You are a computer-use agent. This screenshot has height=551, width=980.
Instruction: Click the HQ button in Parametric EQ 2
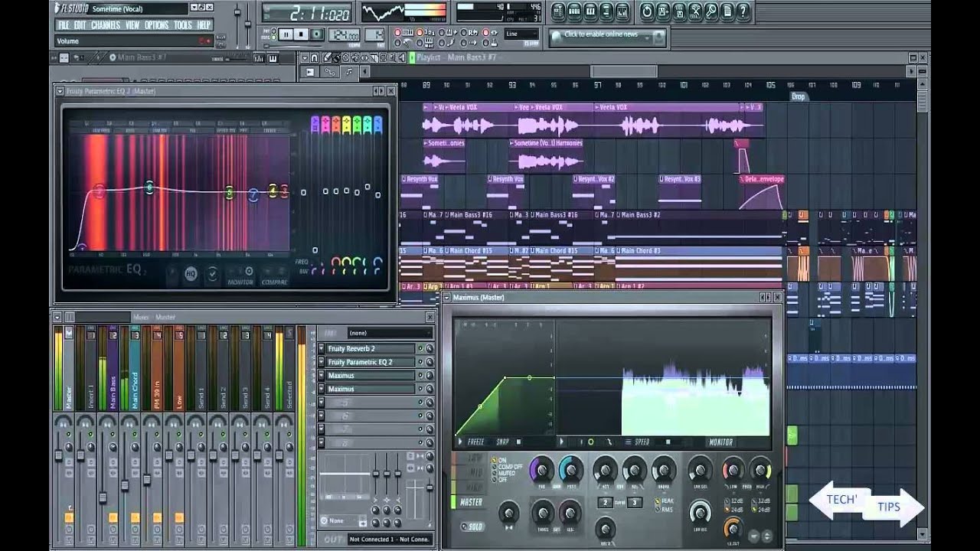[191, 273]
